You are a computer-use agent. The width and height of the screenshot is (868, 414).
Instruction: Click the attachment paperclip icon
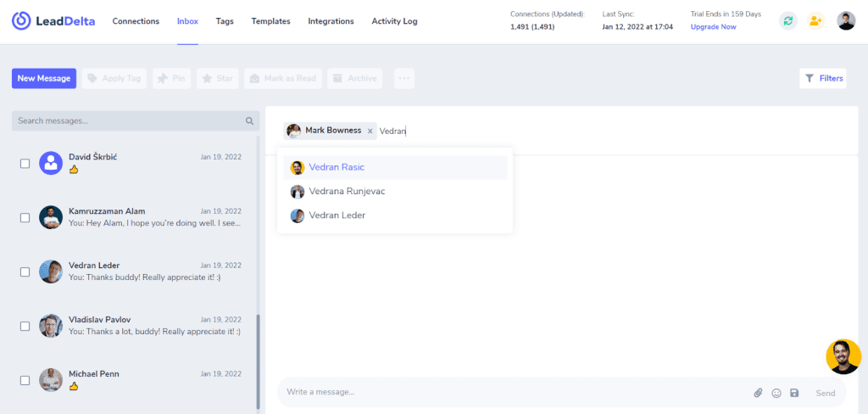[x=758, y=393]
